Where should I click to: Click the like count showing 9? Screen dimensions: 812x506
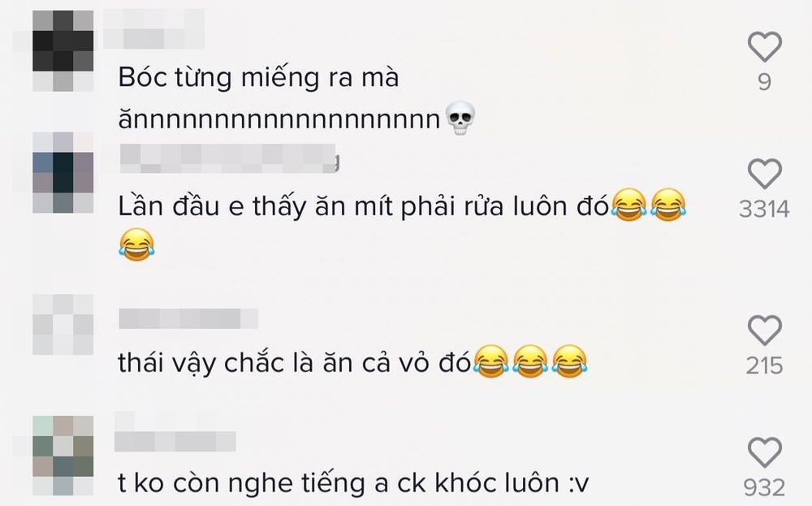tap(764, 82)
